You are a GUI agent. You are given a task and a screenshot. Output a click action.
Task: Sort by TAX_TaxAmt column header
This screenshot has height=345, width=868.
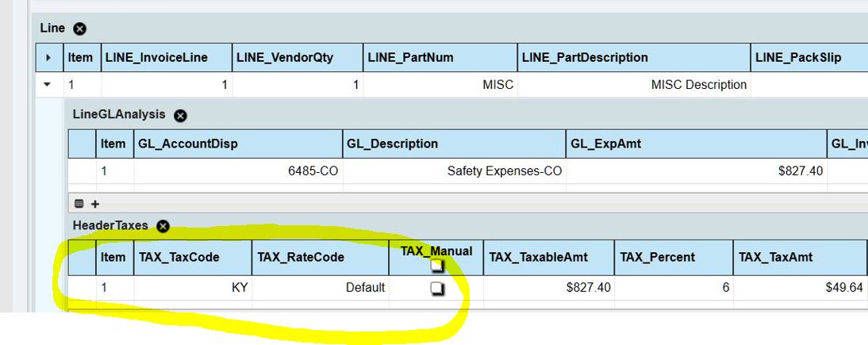pos(800,258)
